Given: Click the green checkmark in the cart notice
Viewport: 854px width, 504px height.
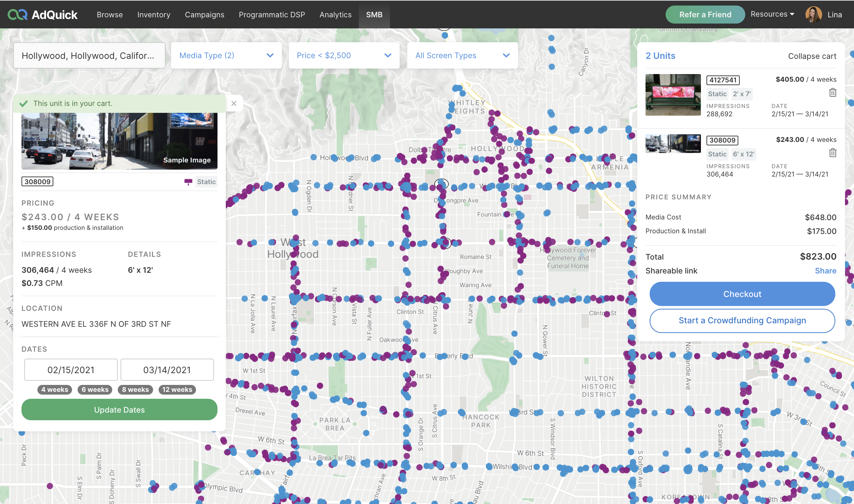Looking at the screenshot, I should [24, 103].
